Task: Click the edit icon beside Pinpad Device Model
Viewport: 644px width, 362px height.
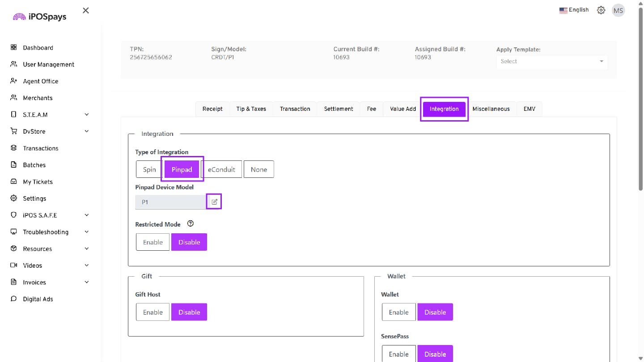Action: 214,202
